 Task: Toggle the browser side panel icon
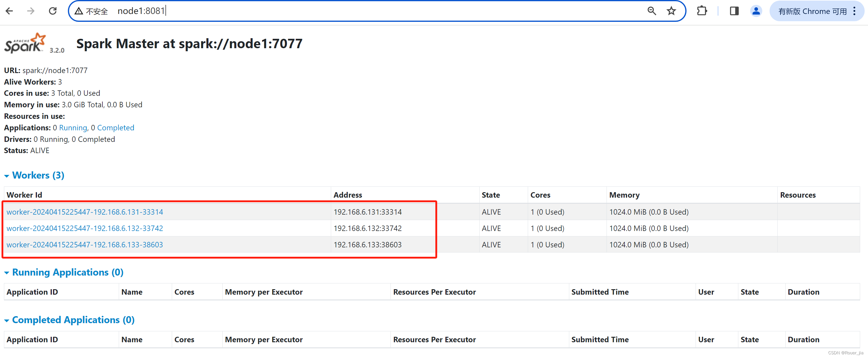click(734, 11)
